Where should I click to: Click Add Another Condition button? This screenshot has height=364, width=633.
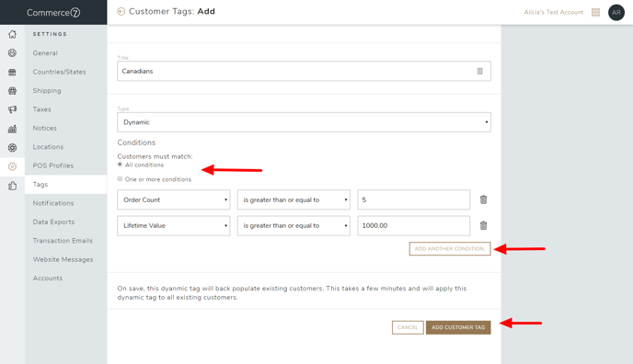coord(450,249)
